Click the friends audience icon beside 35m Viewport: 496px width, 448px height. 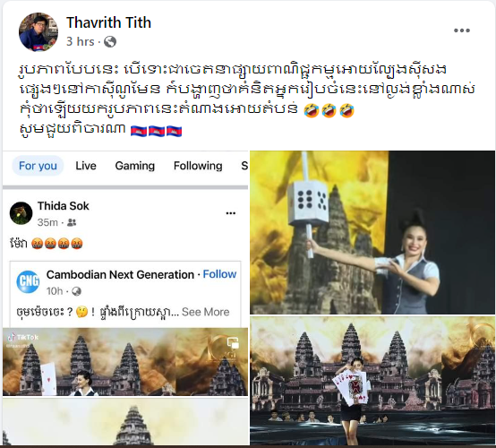(72, 222)
